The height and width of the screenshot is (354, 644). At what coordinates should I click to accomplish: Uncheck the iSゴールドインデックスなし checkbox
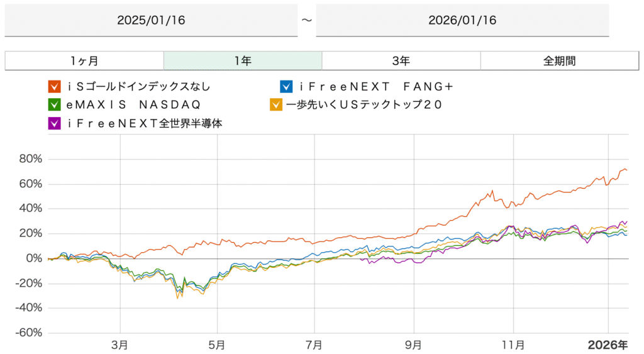pyautogui.click(x=55, y=86)
